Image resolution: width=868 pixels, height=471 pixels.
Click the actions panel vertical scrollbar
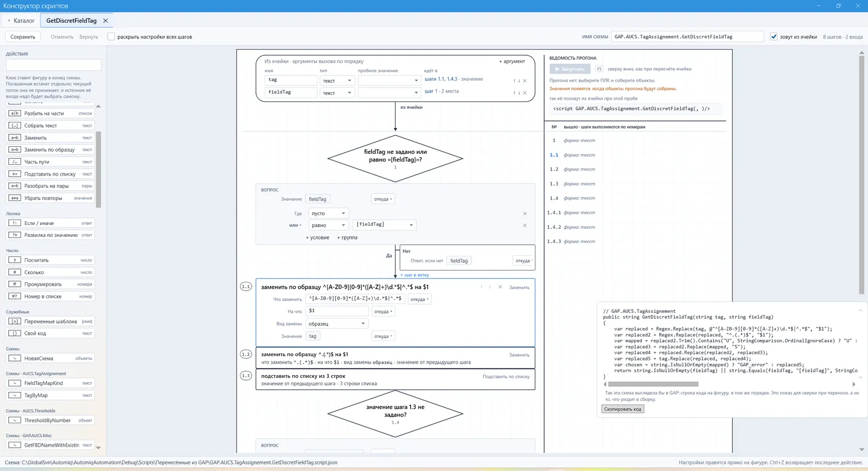pos(98,169)
